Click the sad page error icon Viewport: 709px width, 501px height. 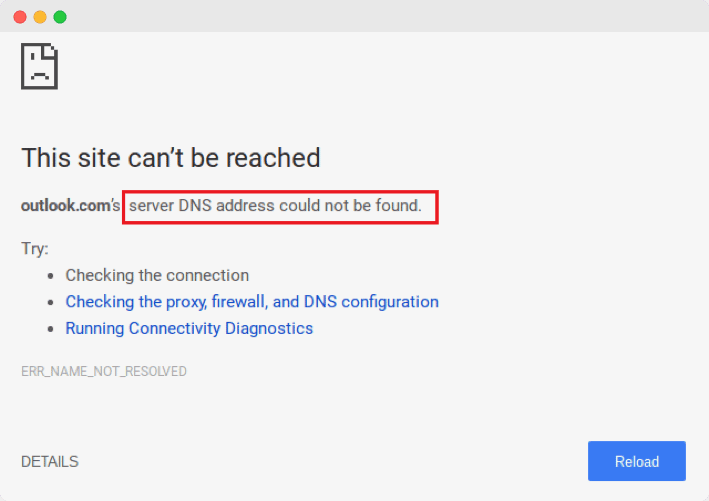(39, 67)
